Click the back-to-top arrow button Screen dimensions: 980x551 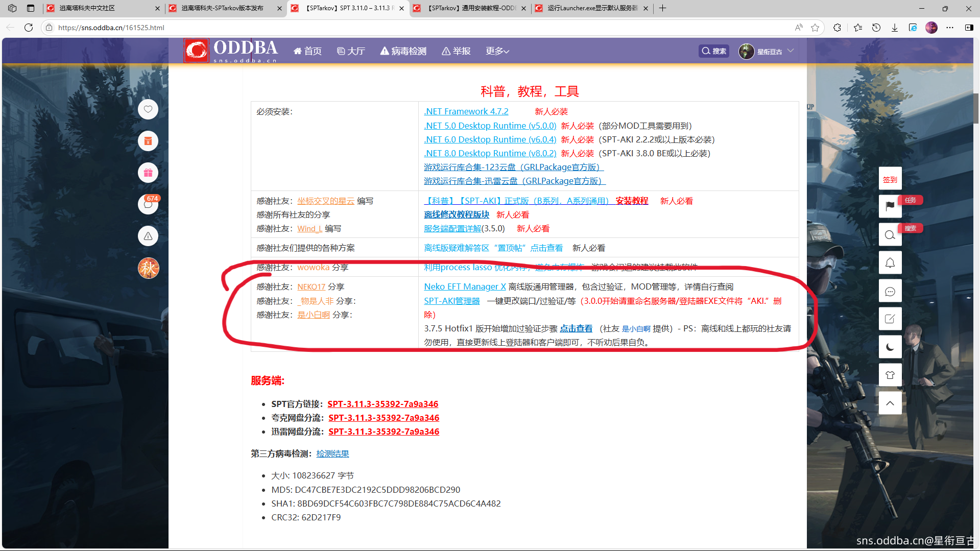click(x=890, y=403)
